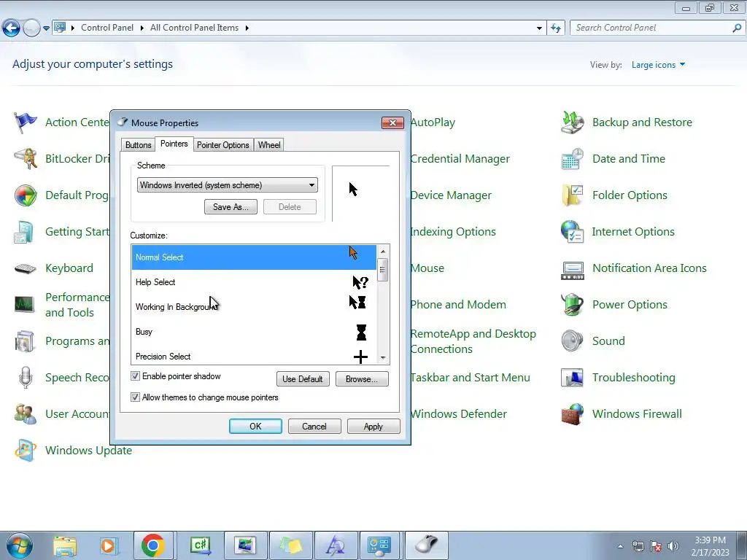The width and height of the screenshot is (747, 560).
Task: Open Taskbar and Start Menu link
Action: [471, 378]
